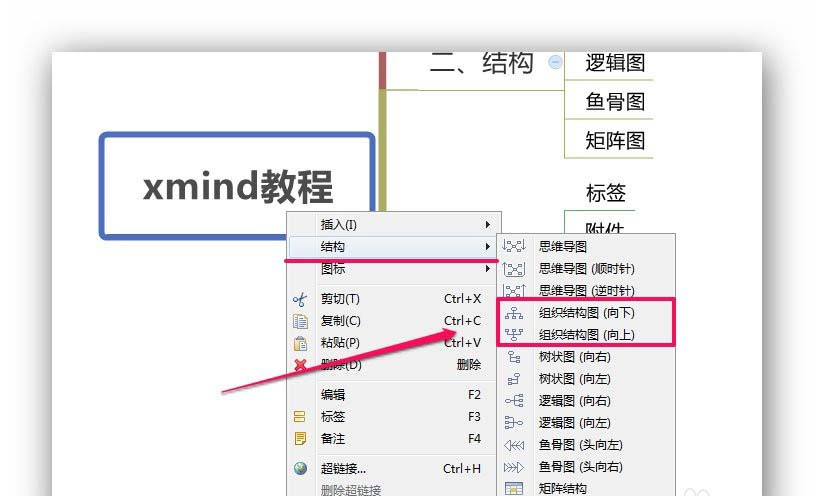
Task: Select the 标签 topic
Action: tap(605, 193)
